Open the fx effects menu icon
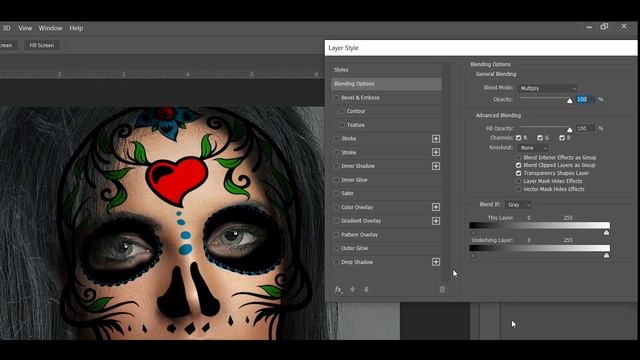This screenshot has width=640, height=360. pyautogui.click(x=338, y=289)
